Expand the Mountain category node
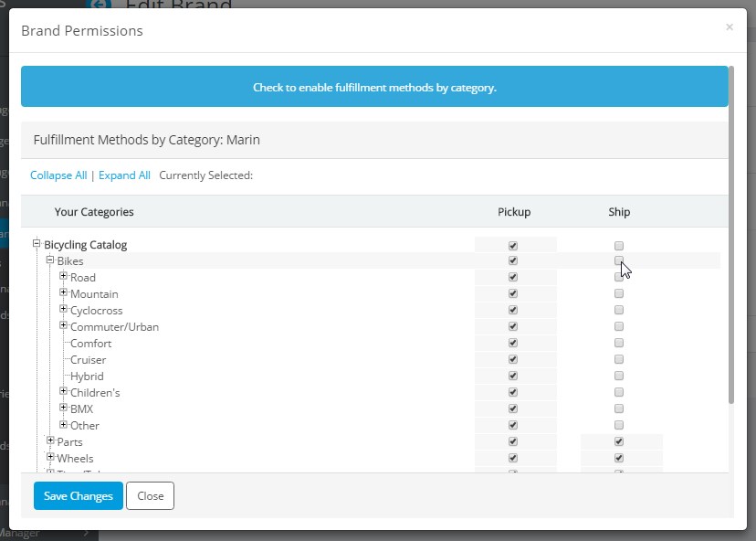Screen dimensions: 756x541 pos(64,293)
